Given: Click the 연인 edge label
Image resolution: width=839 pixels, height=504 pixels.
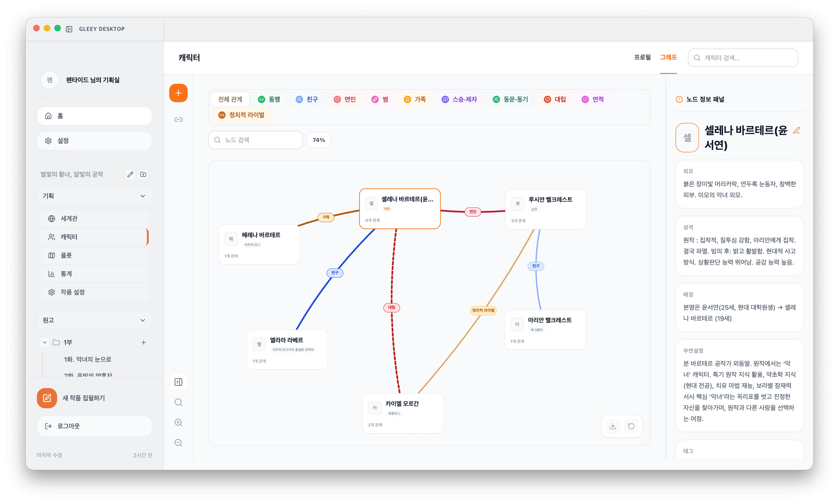Looking at the screenshot, I should point(473,211).
